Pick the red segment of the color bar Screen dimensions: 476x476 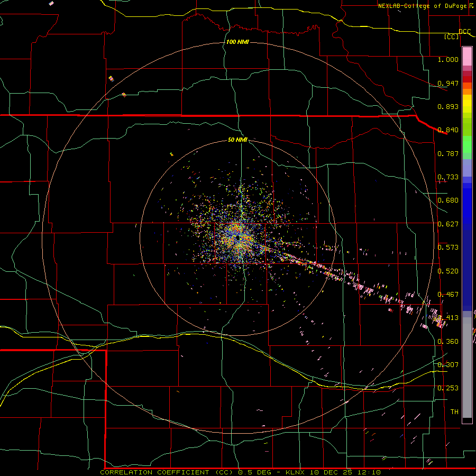click(467, 79)
